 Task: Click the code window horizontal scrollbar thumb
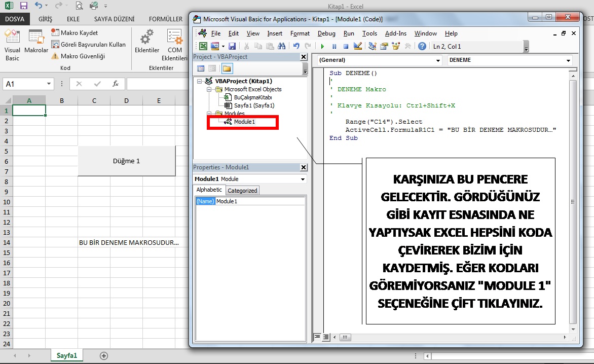click(345, 337)
